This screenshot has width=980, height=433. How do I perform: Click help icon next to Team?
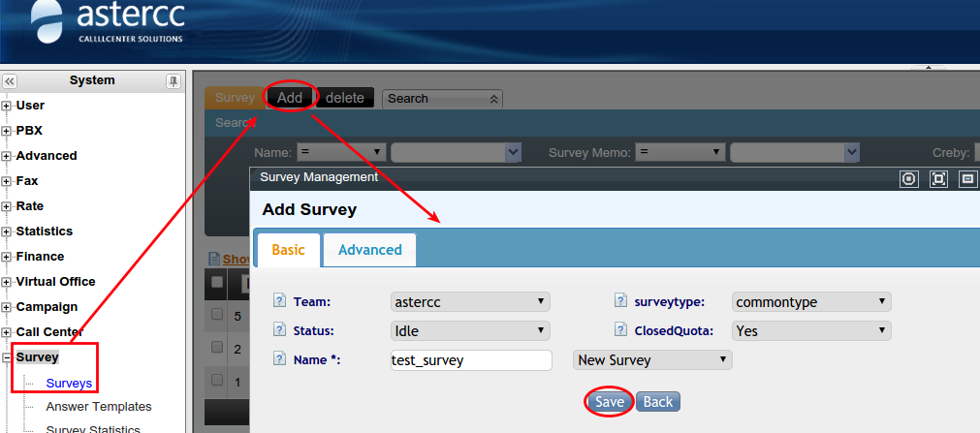pyautogui.click(x=280, y=302)
